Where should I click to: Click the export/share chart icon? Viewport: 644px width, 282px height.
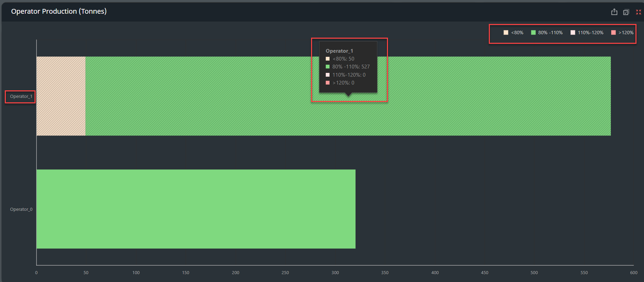[x=614, y=12]
